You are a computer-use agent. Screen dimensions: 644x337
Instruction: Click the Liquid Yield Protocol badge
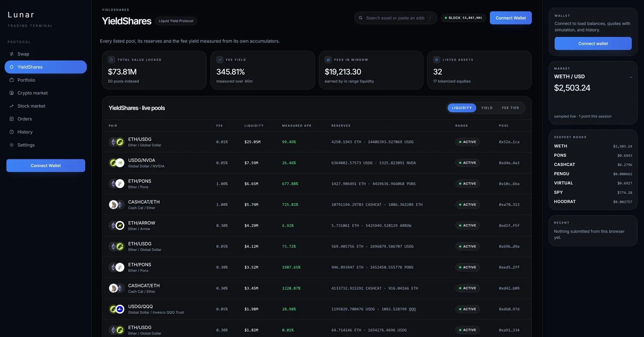point(176,21)
